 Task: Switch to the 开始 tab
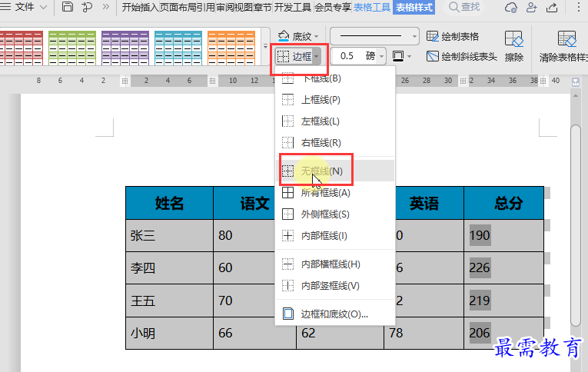(131, 7)
